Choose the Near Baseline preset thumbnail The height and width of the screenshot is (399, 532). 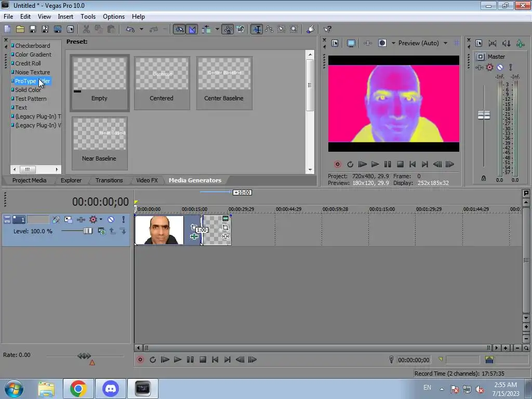point(99,143)
